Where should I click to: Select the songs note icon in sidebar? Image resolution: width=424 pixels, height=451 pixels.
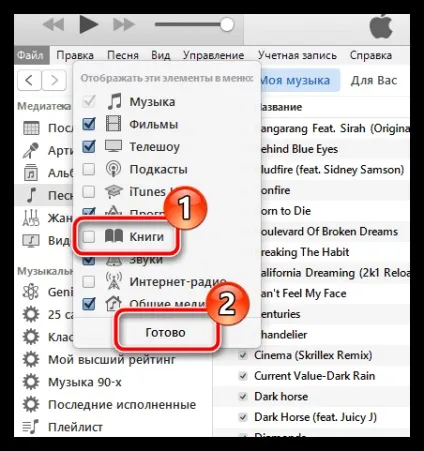coord(32,195)
